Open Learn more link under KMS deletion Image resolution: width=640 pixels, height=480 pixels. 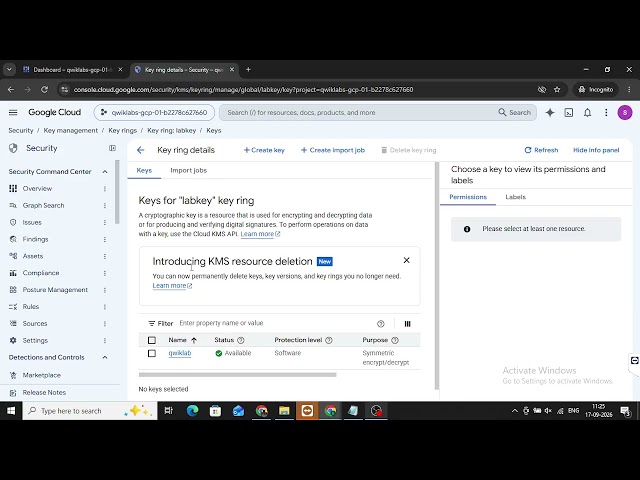click(x=172, y=286)
